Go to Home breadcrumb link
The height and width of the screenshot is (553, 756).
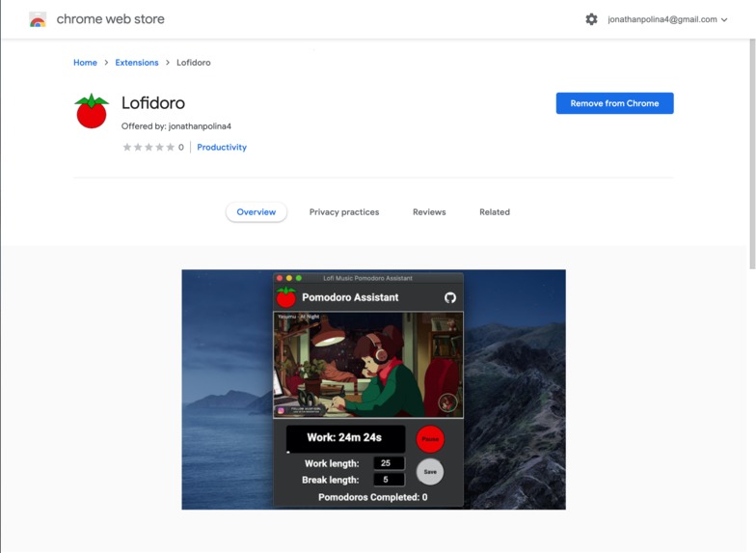coord(85,62)
